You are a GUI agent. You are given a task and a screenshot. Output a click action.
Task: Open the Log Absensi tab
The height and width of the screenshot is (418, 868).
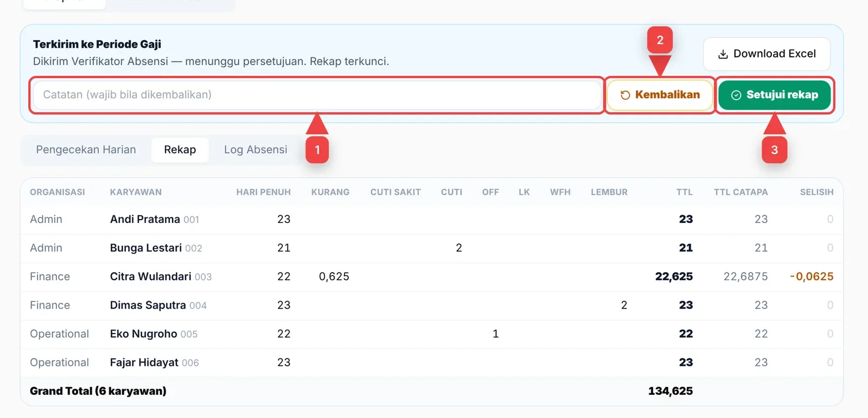[256, 150]
